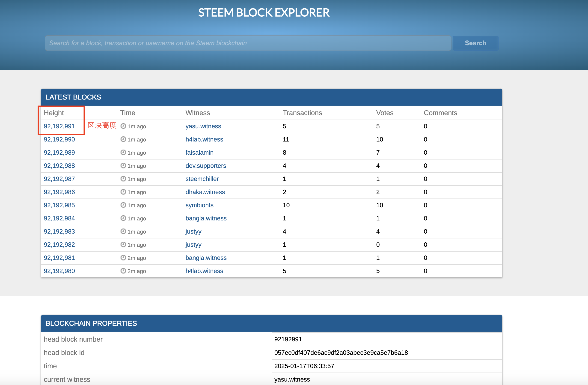Open h4lab.witness on block 92,192,990 row

[204, 139]
